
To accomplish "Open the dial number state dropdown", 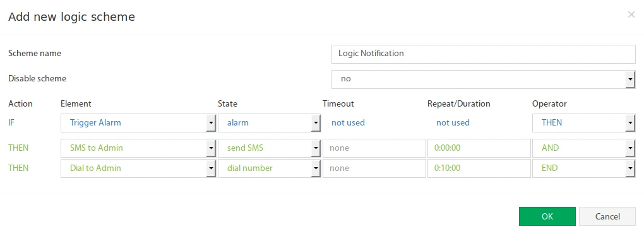I will coord(269,168).
